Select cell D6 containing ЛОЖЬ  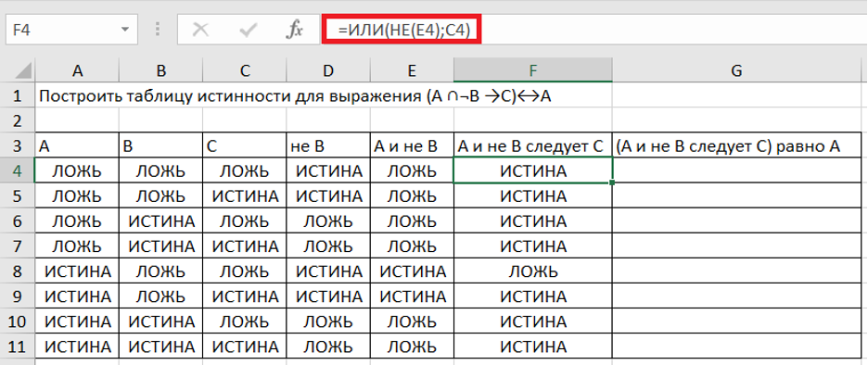pyautogui.click(x=328, y=221)
